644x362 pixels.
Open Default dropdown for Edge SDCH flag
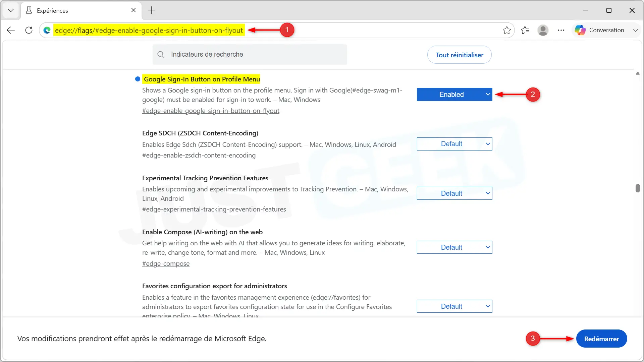tap(454, 144)
